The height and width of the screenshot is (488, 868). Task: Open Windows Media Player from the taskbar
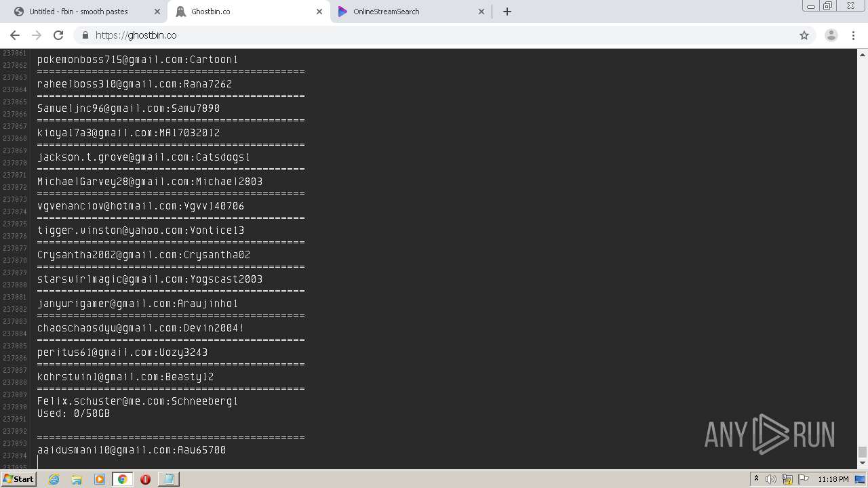click(x=100, y=479)
